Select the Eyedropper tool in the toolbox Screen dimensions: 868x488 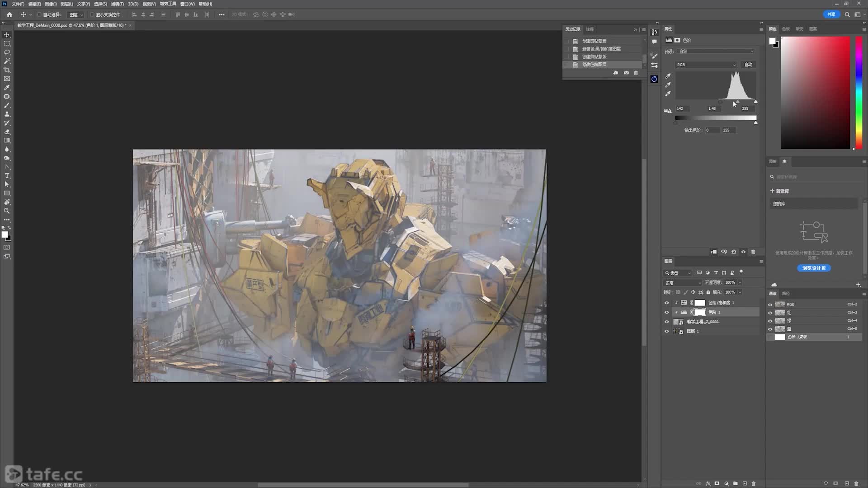tap(7, 88)
